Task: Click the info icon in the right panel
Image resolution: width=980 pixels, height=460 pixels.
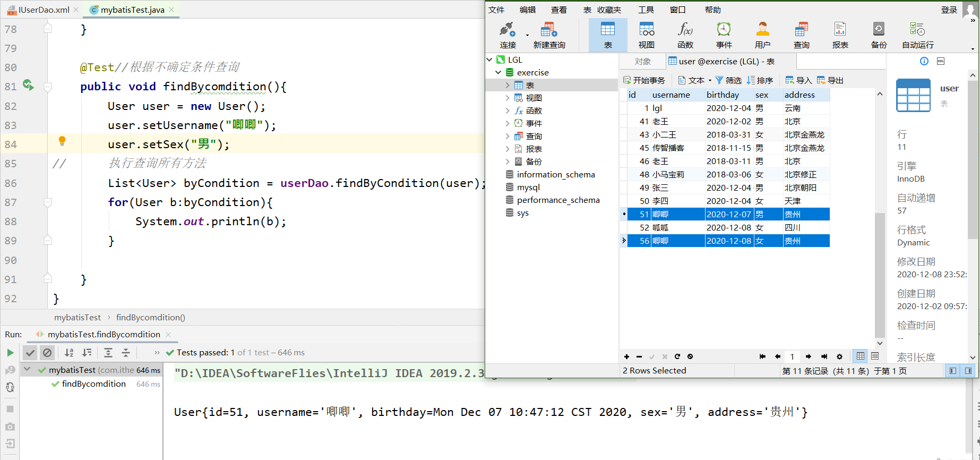Action: (x=924, y=61)
